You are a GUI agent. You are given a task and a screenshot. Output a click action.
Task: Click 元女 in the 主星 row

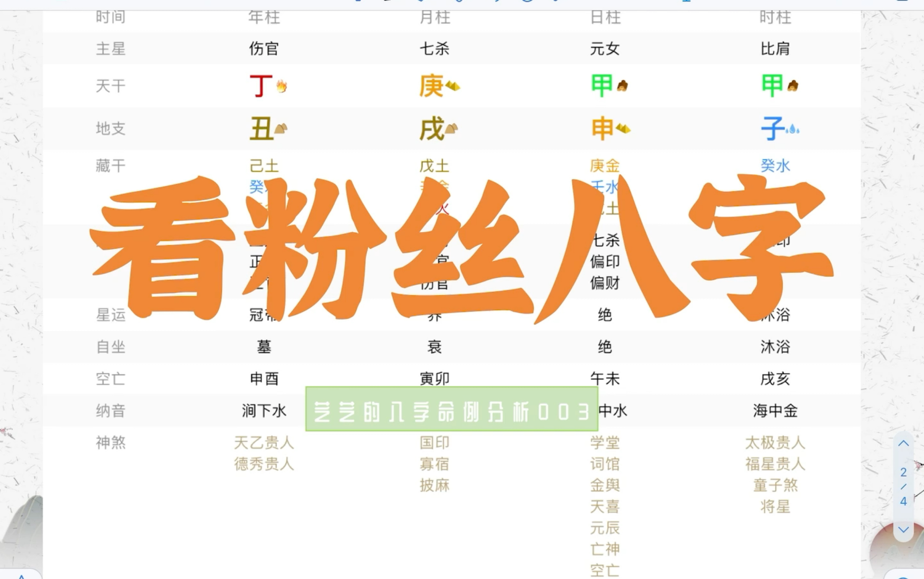[605, 49]
